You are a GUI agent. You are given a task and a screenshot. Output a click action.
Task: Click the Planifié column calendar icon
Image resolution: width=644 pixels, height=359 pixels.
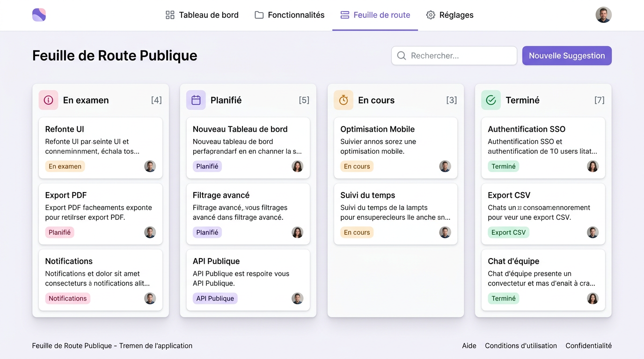(196, 100)
